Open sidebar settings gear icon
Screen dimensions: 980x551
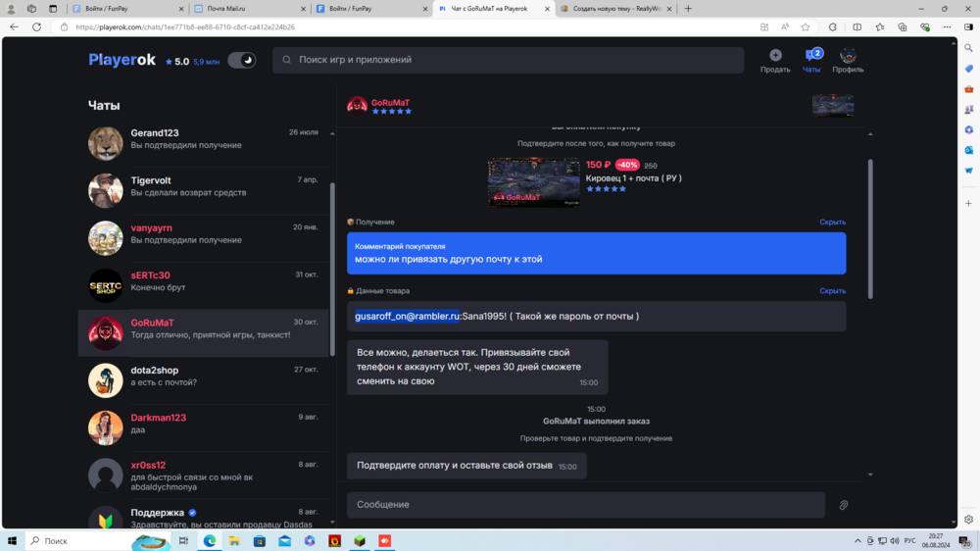tap(969, 520)
